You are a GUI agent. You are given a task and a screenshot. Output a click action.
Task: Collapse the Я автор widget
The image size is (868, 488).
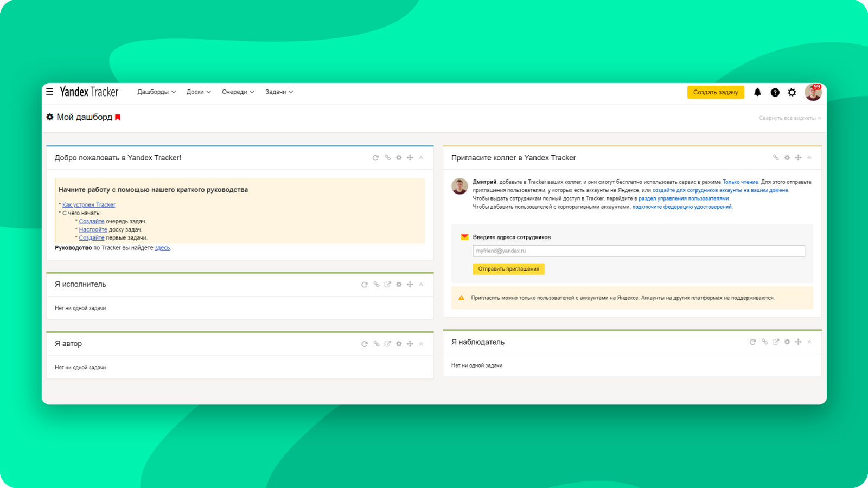421,344
